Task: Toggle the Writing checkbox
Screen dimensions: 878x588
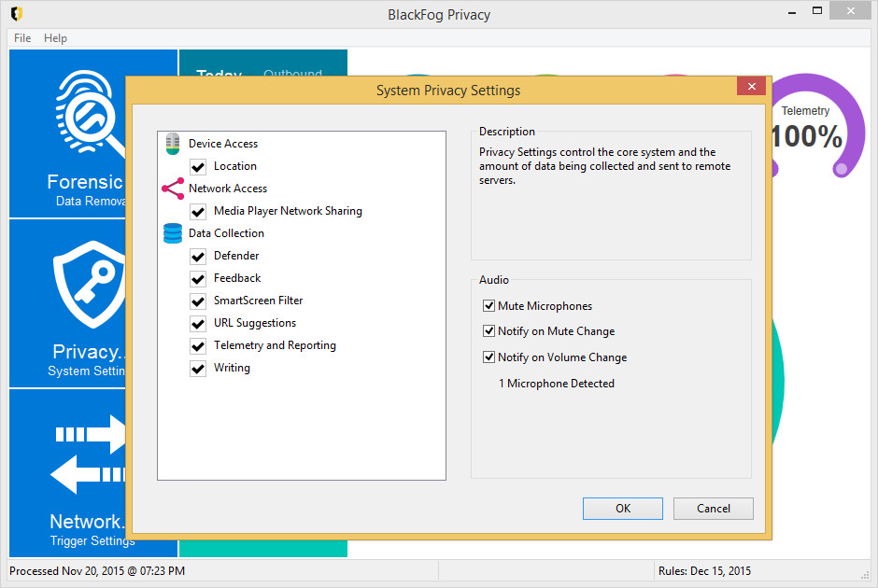Action: 198,368
